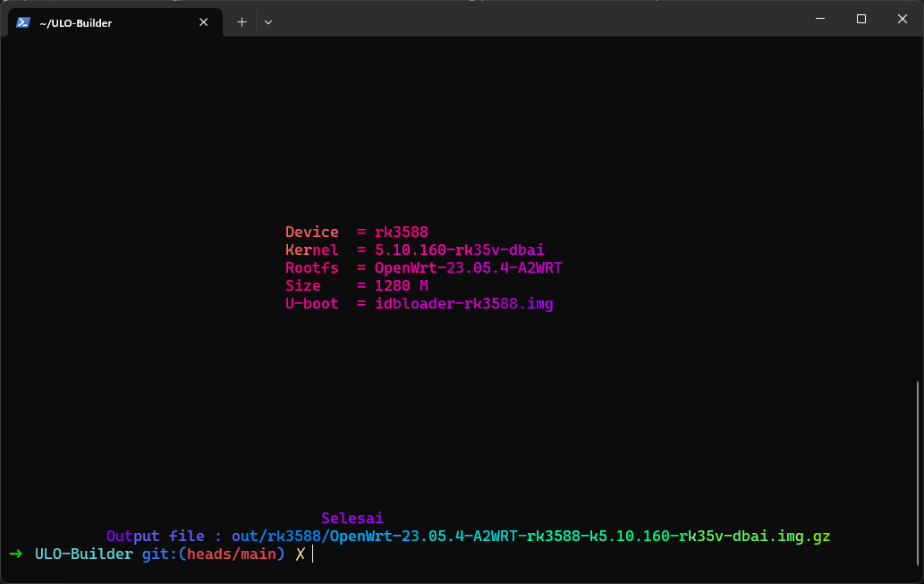Click kernel value '5.10.160-rk35v-dbai'

460,250
